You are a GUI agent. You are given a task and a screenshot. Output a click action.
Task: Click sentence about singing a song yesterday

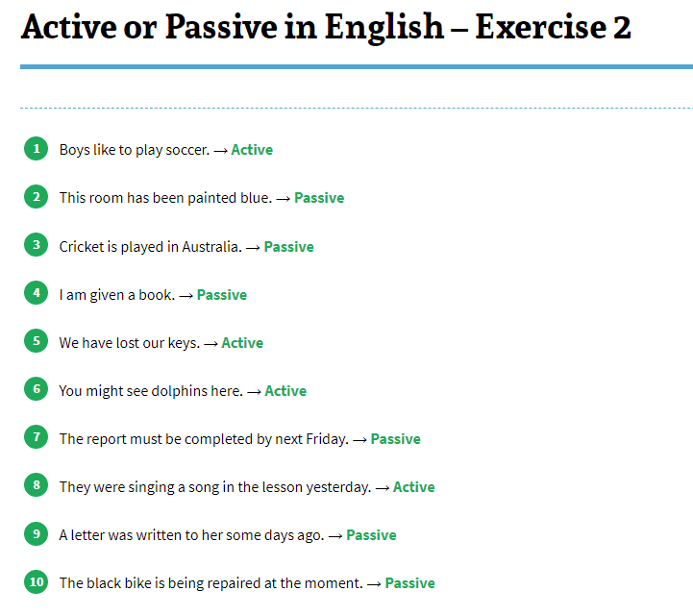point(214,487)
